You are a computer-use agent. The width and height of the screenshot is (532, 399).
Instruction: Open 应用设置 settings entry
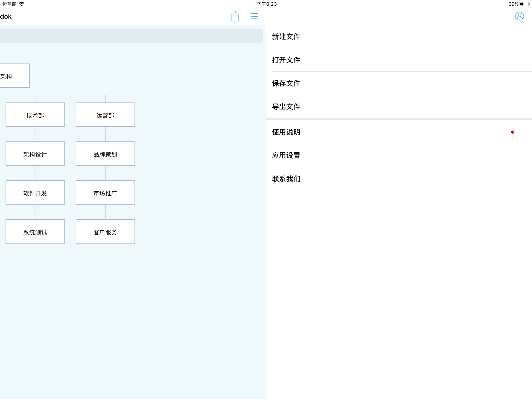tap(286, 155)
